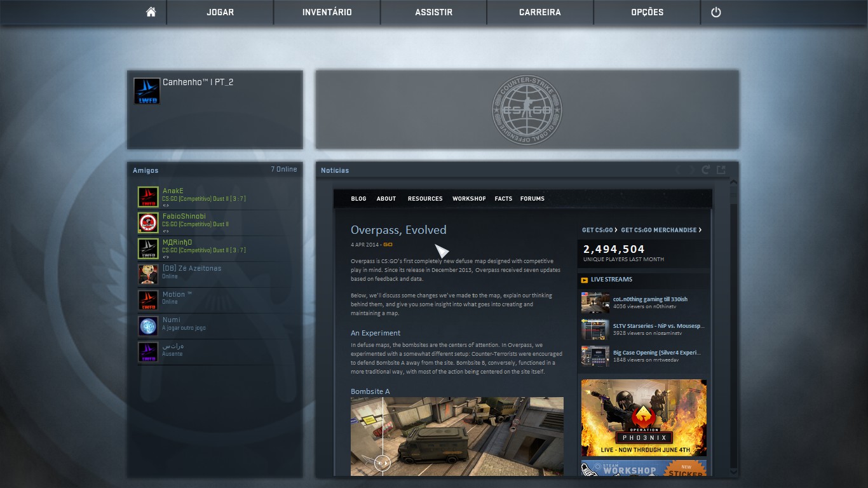
Task: Open the Big Case Opening stream thumbnail
Action: (x=595, y=356)
